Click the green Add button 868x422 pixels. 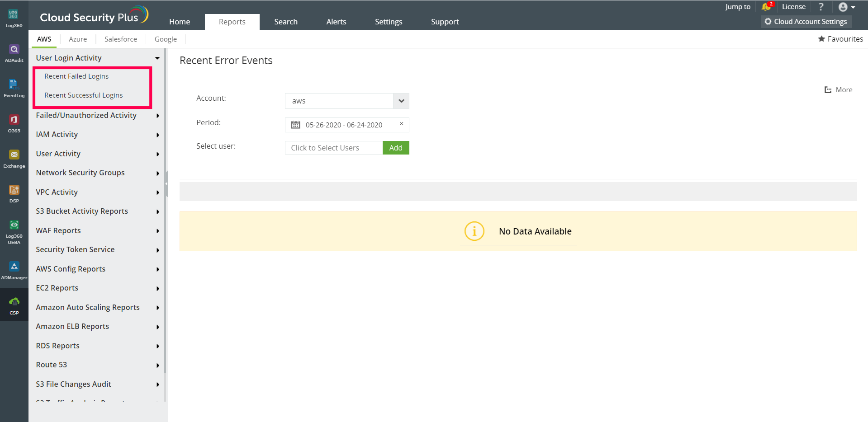(396, 148)
